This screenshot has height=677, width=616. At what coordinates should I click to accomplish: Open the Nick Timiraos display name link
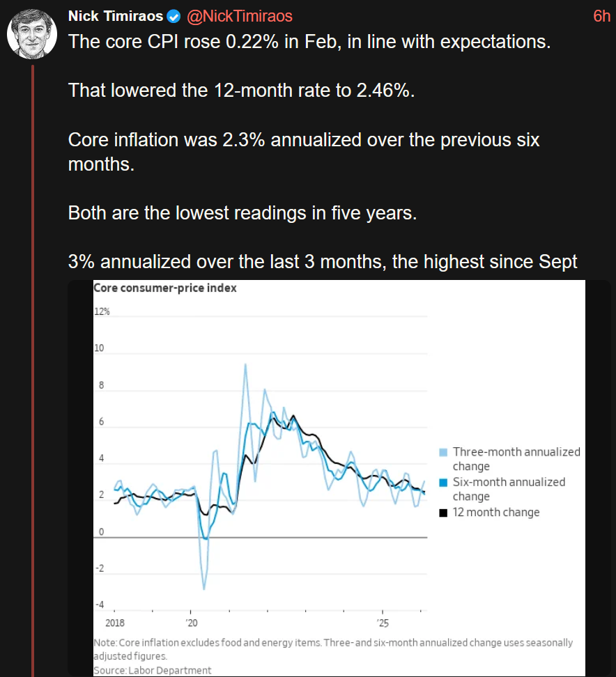[x=116, y=16]
